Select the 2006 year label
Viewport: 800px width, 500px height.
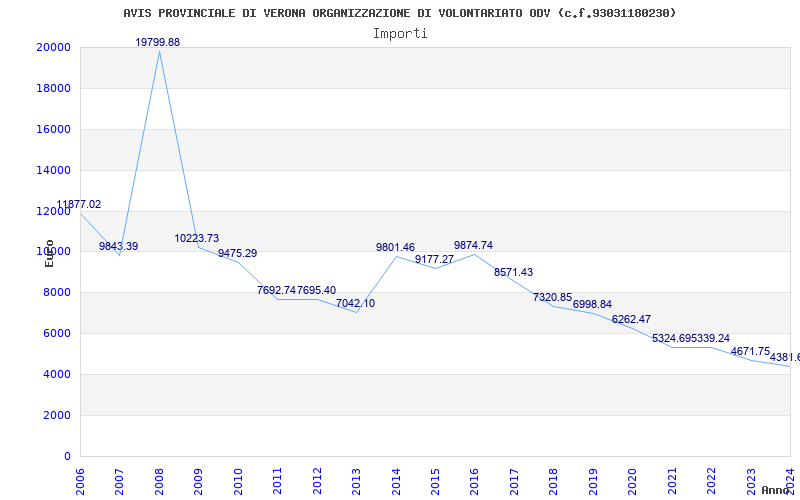point(80,481)
